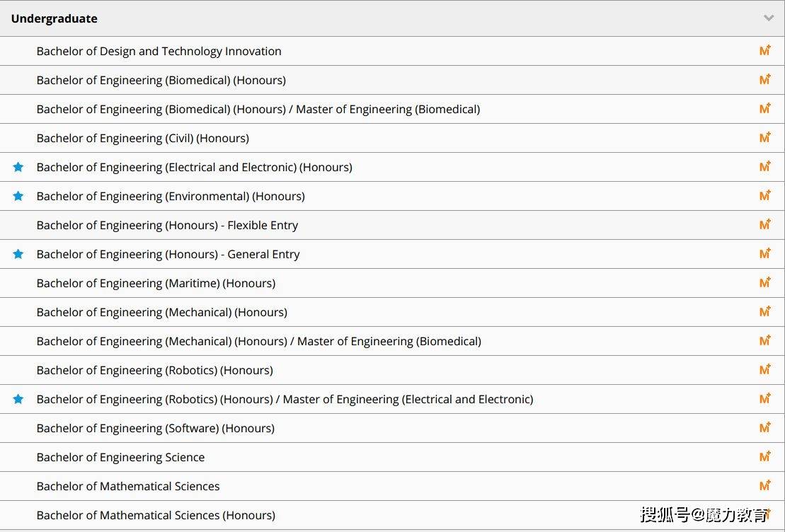Click the M+ icon beside Bachelor of Engineering (Civil) (Honours)

(765, 138)
